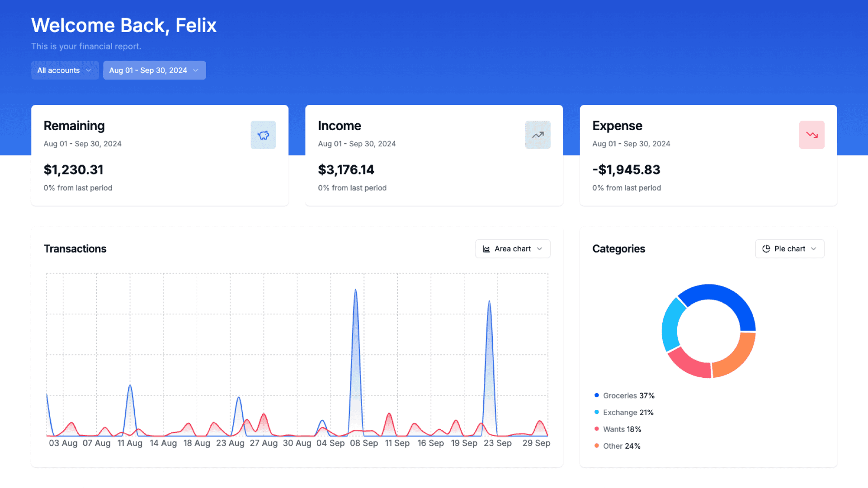The height and width of the screenshot is (488, 868).
Task: Open the Aug 01 - Sep 30, 2024 date picker
Action: (154, 70)
